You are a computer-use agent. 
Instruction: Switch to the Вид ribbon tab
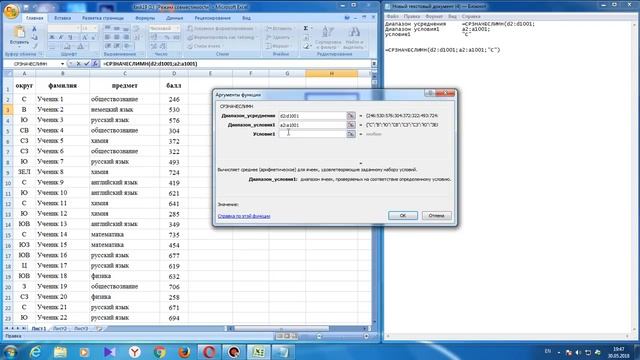click(247, 18)
